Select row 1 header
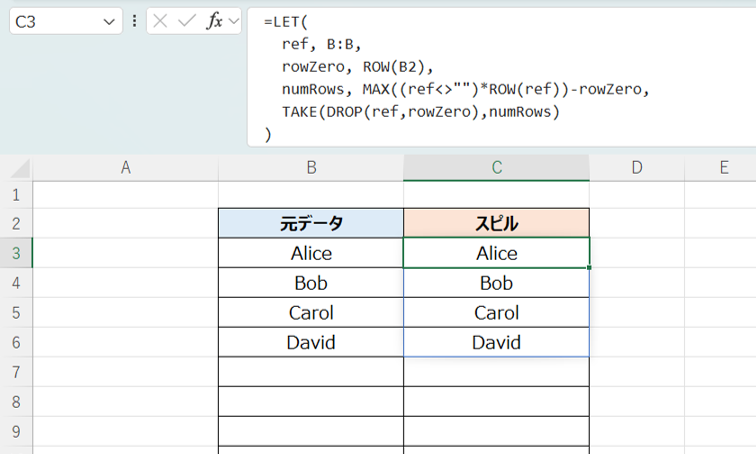Screen dimensions: 756x454 (x=16, y=195)
